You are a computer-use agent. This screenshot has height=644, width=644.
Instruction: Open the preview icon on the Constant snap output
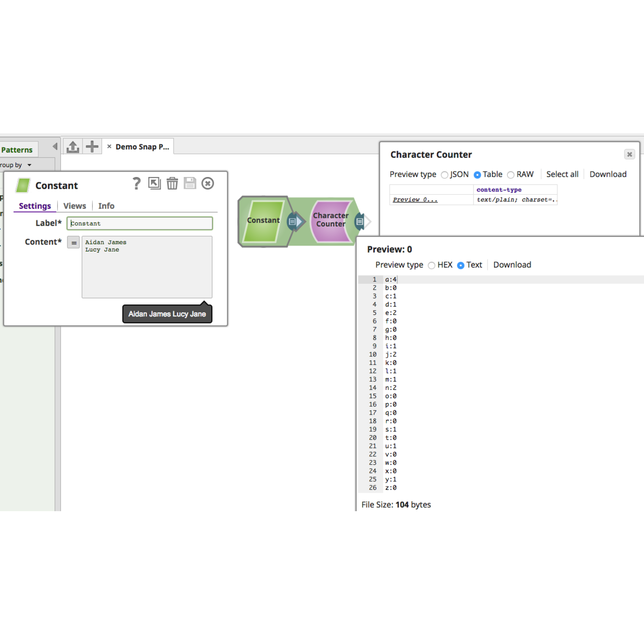[293, 221]
